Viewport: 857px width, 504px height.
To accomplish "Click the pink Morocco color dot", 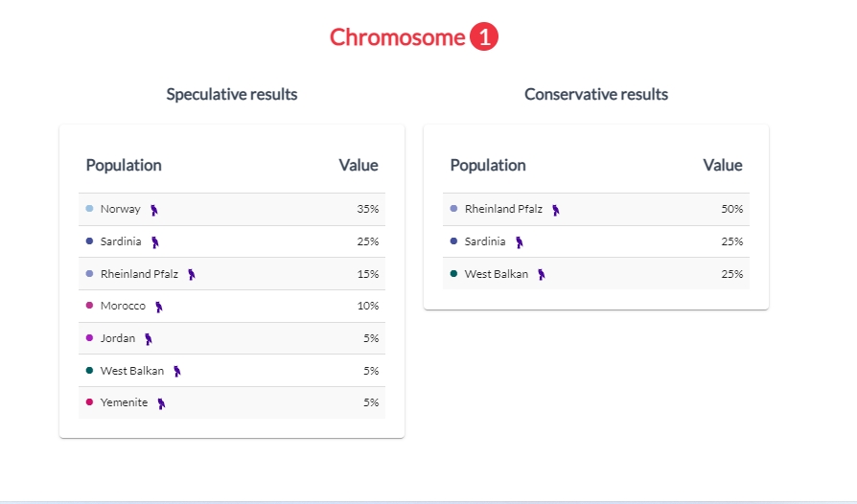I will point(90,306).
